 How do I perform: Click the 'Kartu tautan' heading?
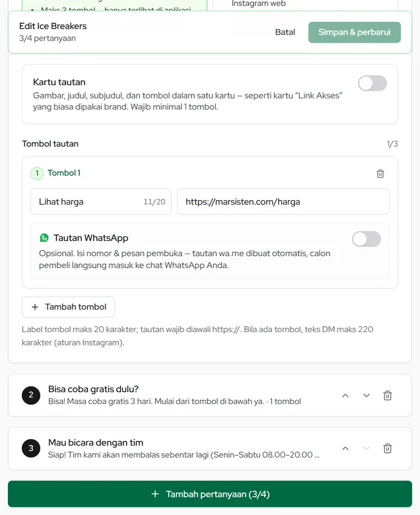click(59, 82)
